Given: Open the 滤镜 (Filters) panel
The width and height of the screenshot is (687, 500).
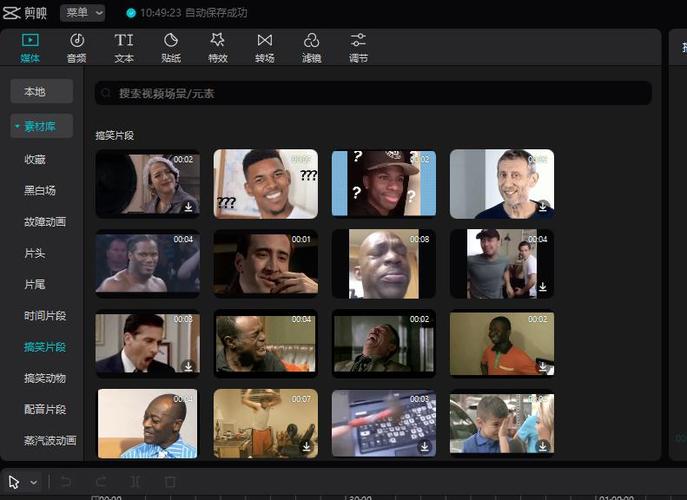Looking at the screenshot, I should (311, 46).
